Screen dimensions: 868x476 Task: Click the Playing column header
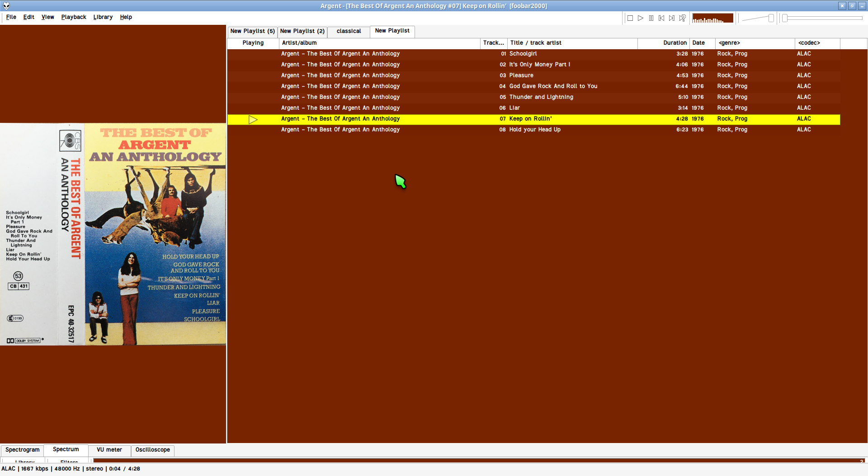tap(253, 43)
